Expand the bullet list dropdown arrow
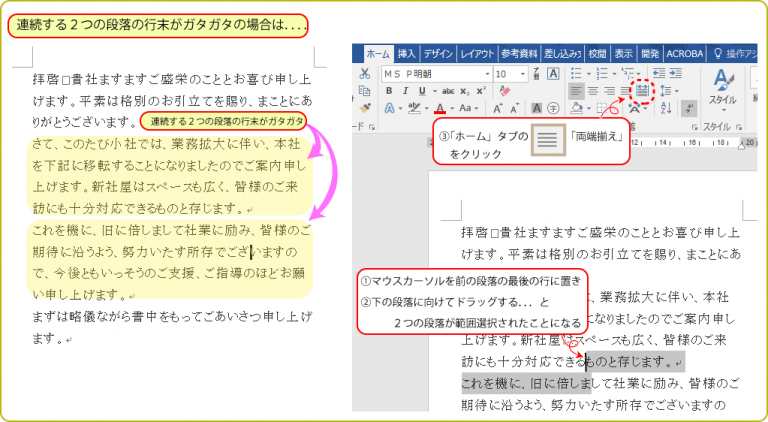 pos(588,74)
